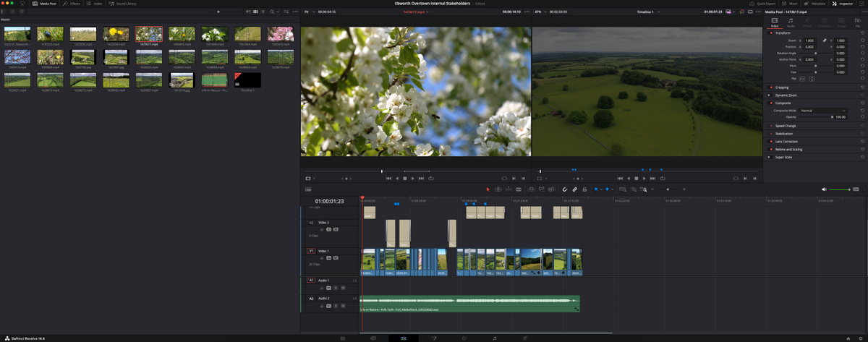Click the Zoom X value field
The image size is (868, 342).
point(809,40)
